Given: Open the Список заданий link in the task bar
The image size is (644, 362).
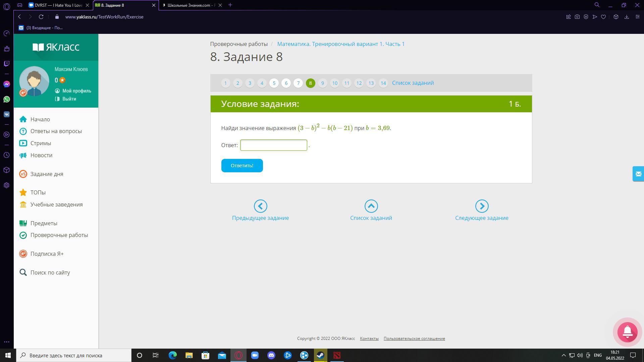Looking at the screenshot, I should [x=413, y=83].
